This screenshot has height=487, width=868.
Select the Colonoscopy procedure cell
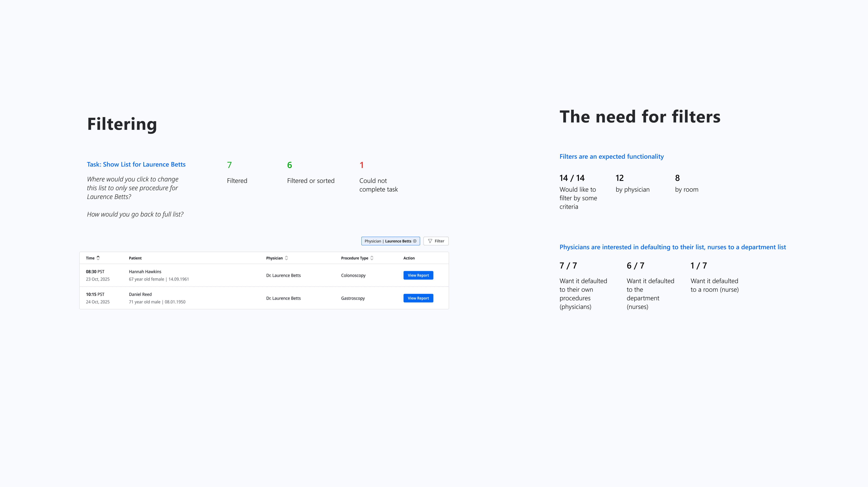[353, 275]
